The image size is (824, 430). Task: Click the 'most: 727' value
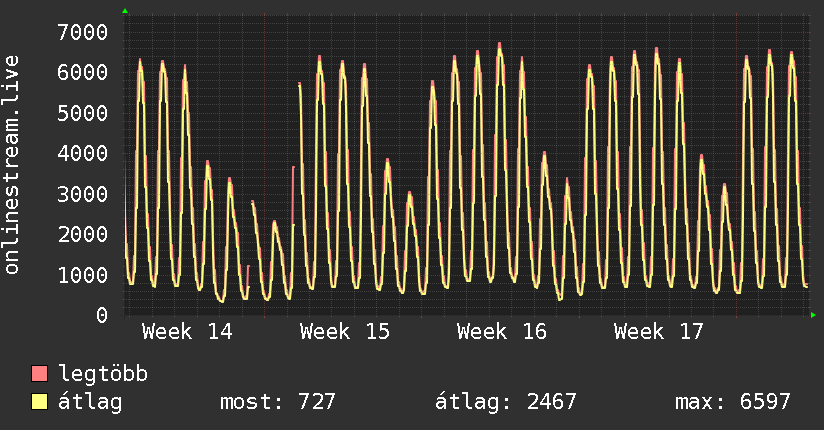pyautogui.click(x=277, y=402)
